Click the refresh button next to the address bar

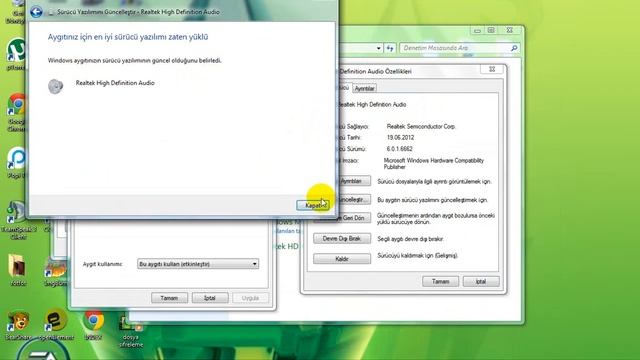[390, 48]
